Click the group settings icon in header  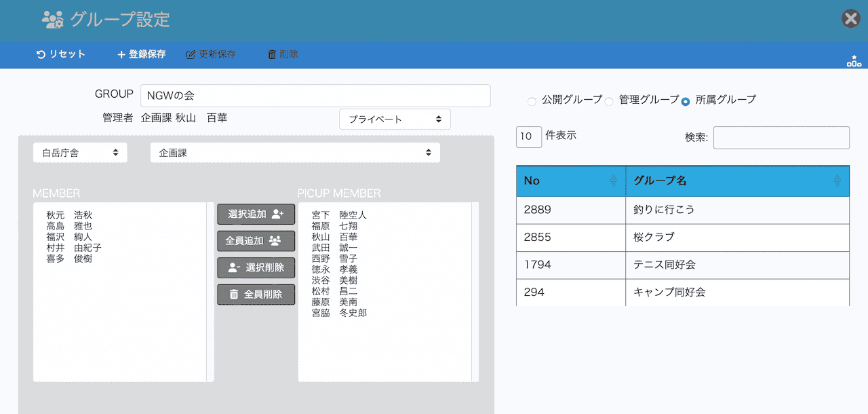pos(52,19)
